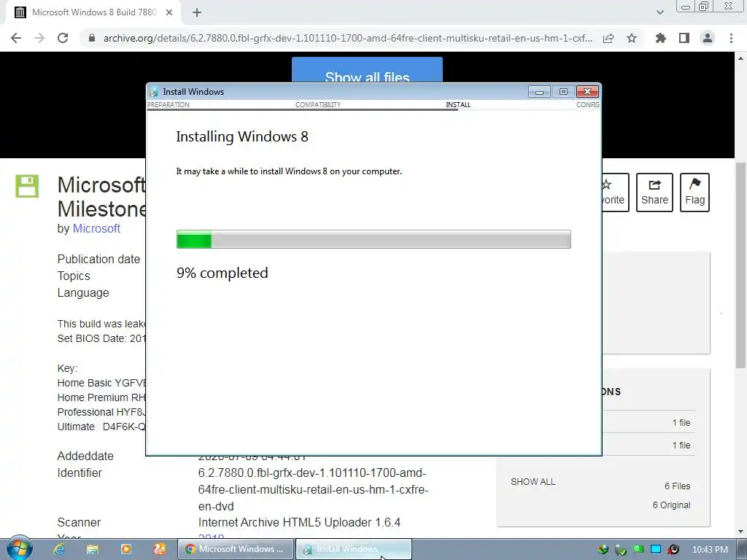Click the green flag tray icon
Screen dimensions: 747x560
[638, 550]
